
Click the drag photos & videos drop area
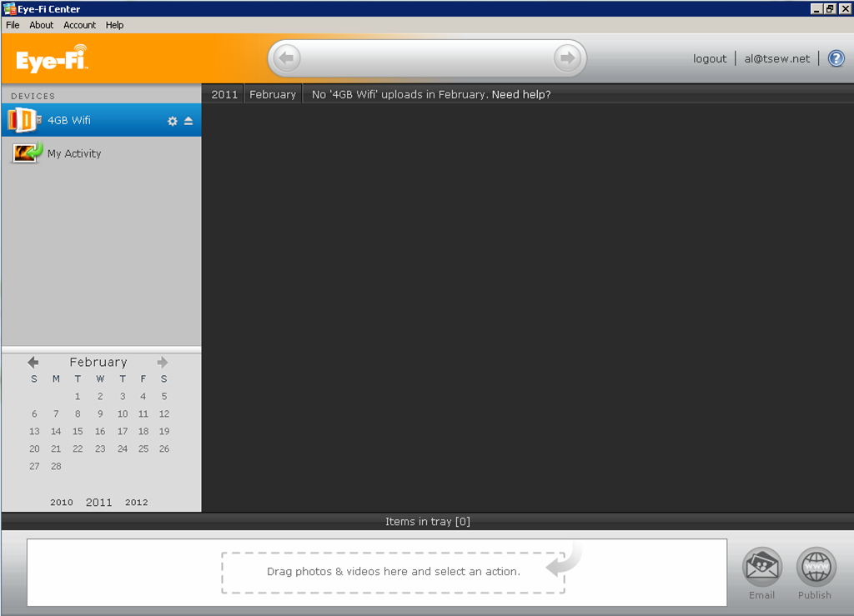[394, 572]
